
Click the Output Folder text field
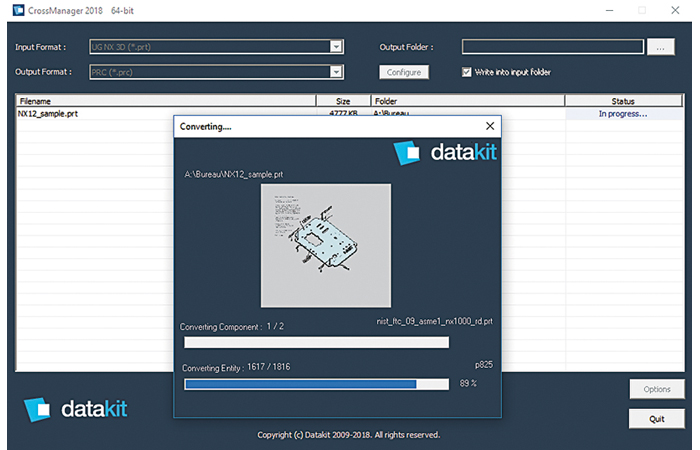(553, 46)
